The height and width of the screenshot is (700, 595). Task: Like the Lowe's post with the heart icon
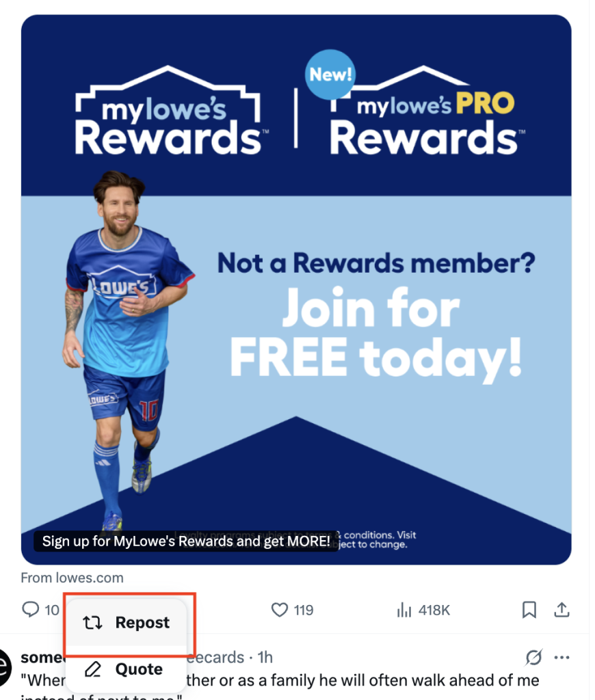pos(280,609)
